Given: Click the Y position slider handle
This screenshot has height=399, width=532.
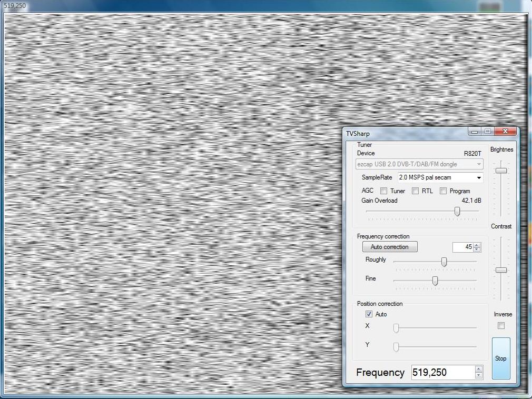Looking at the screenshot, I should (x=396, y=347).
